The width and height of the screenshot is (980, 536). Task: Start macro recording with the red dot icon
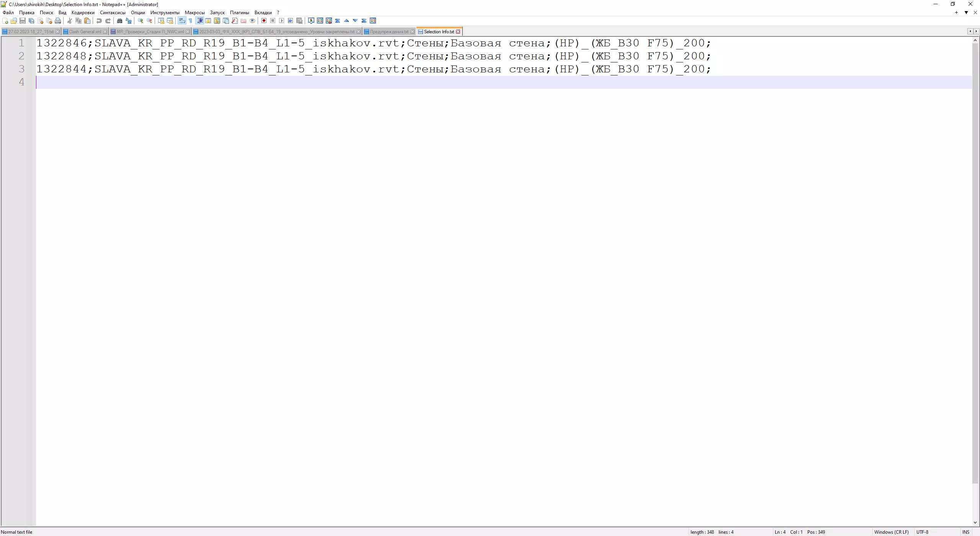tap(264, 21)
